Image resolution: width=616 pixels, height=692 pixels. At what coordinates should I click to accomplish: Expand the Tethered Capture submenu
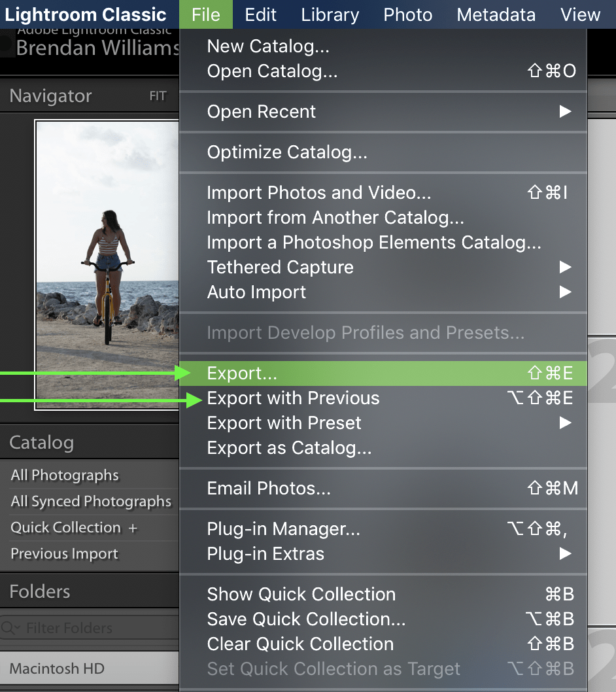[x=383, y=267]
